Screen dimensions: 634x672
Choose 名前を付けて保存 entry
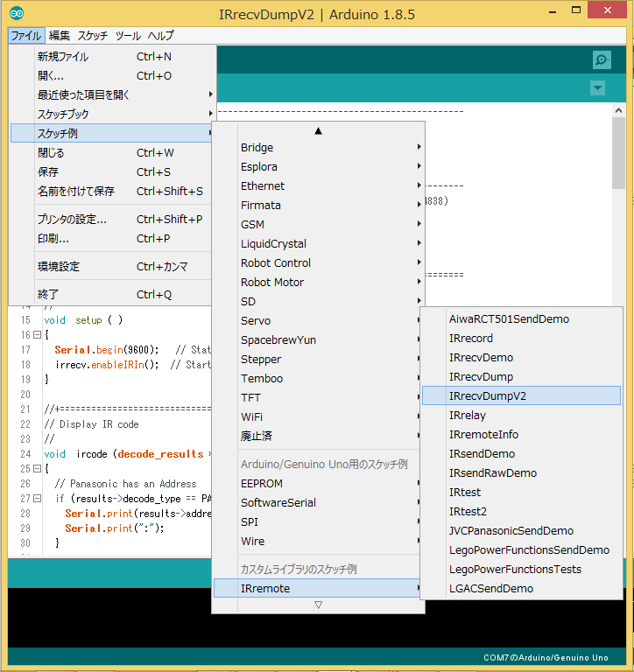point(111,191)
